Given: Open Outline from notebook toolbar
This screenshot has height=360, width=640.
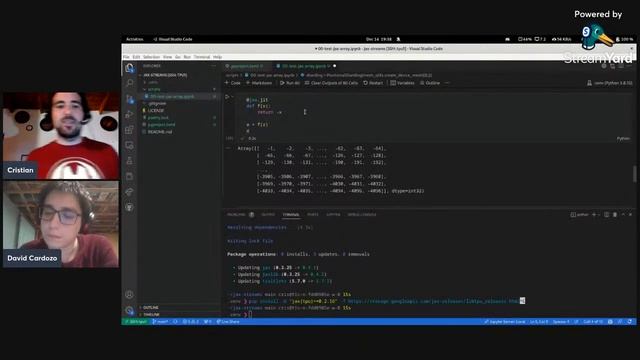Looking at the screenshot, I should coord(430,83).
